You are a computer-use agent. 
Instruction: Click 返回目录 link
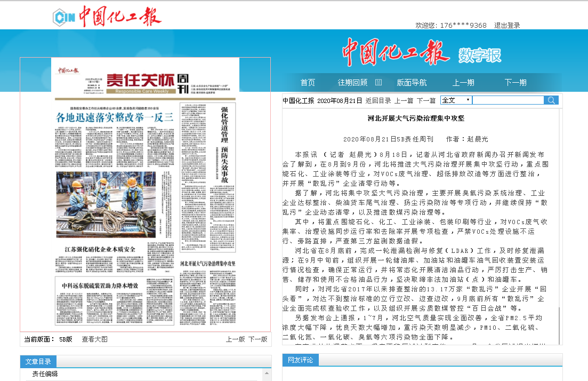pos(378,100)
